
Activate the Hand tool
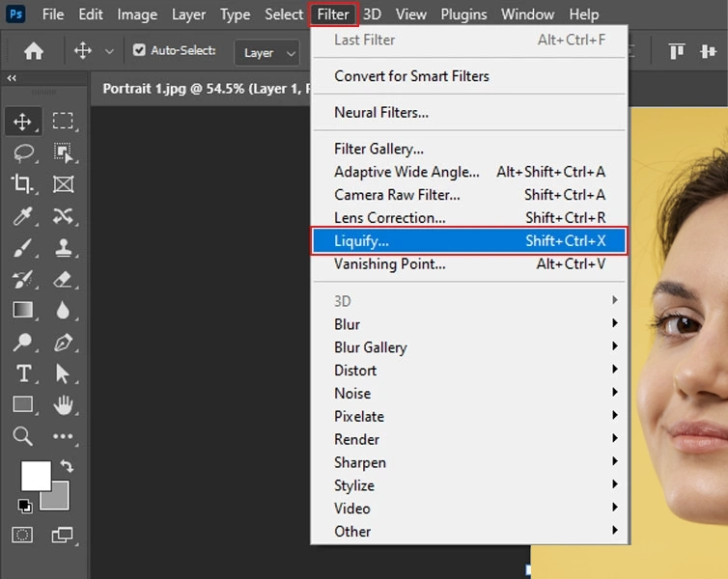tap(63, 405)
